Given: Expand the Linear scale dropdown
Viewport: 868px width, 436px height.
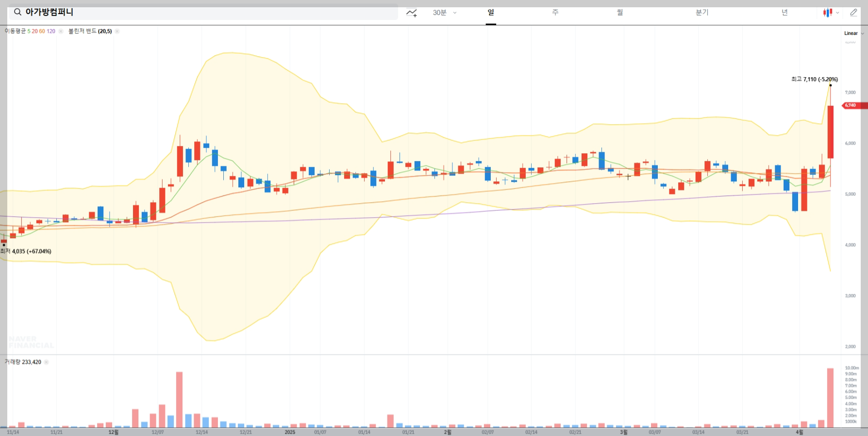Looking at the screenshot, I should point(854,33).
